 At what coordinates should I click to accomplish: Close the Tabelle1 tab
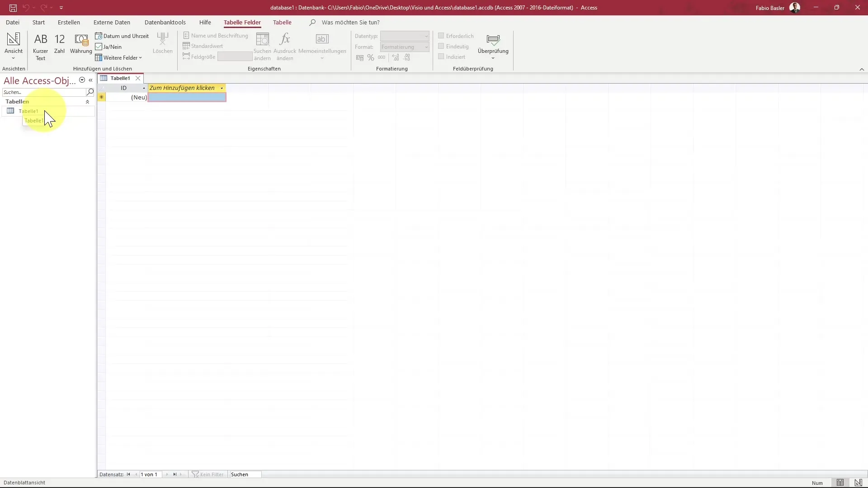point(138,78)
